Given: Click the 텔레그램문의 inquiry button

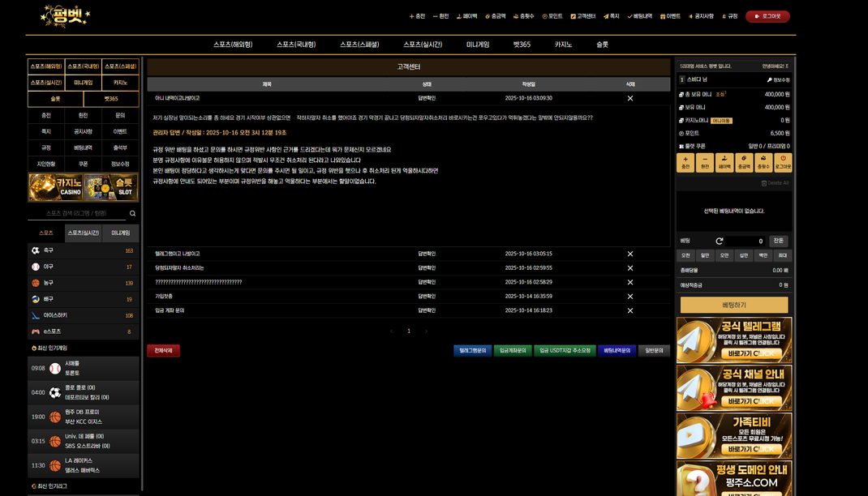Looking at the screenshot, I should click(472, 351).
